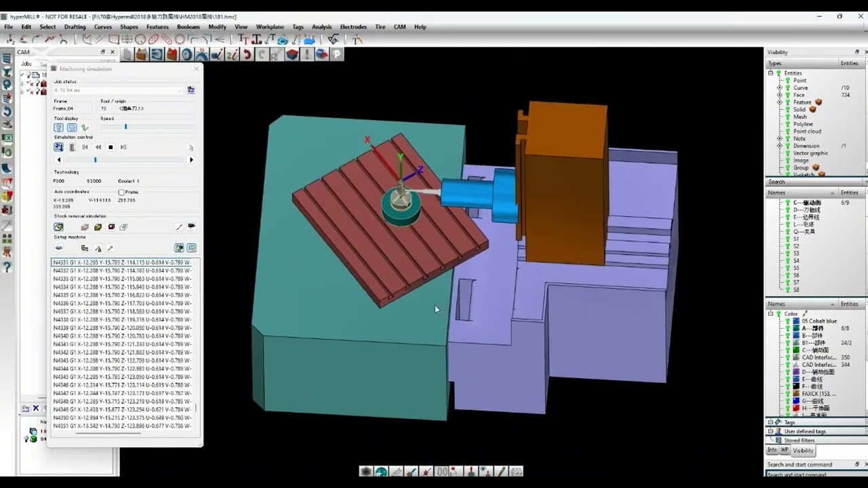
Task: Step simulation position left arrow
Action: [x=59, y=160]
